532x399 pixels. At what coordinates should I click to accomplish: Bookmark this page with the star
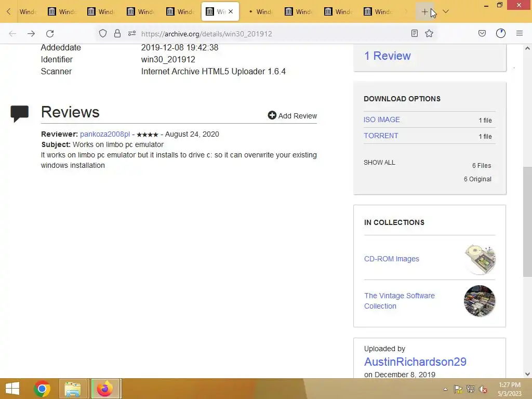[429, 33]
